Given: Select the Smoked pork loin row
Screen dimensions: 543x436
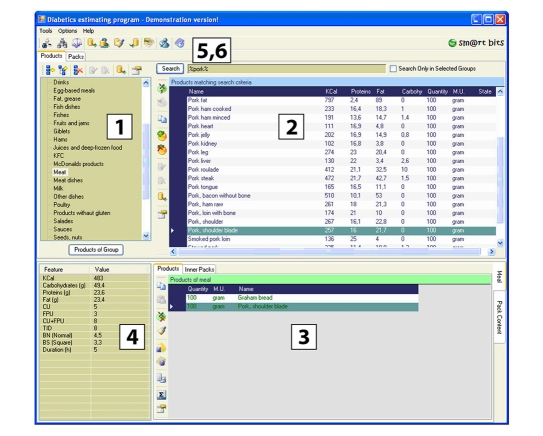Looking at the screenshot, I should tap(341, 239).
